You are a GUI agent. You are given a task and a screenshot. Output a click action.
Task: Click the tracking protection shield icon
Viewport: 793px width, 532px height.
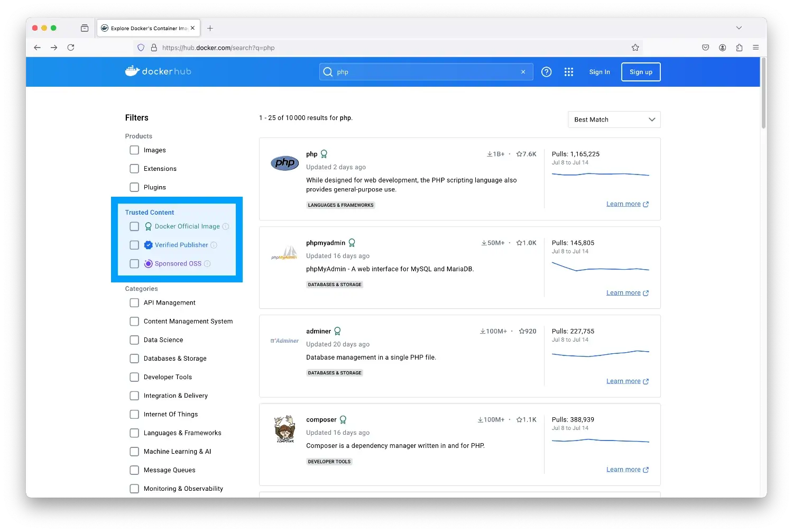[x=141, y=48]
